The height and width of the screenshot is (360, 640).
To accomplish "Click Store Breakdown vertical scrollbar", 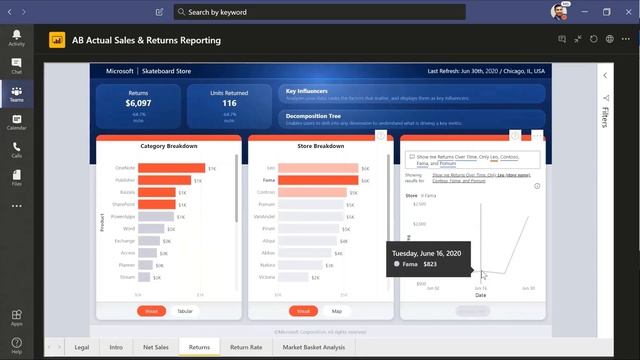I will (388, 198).
